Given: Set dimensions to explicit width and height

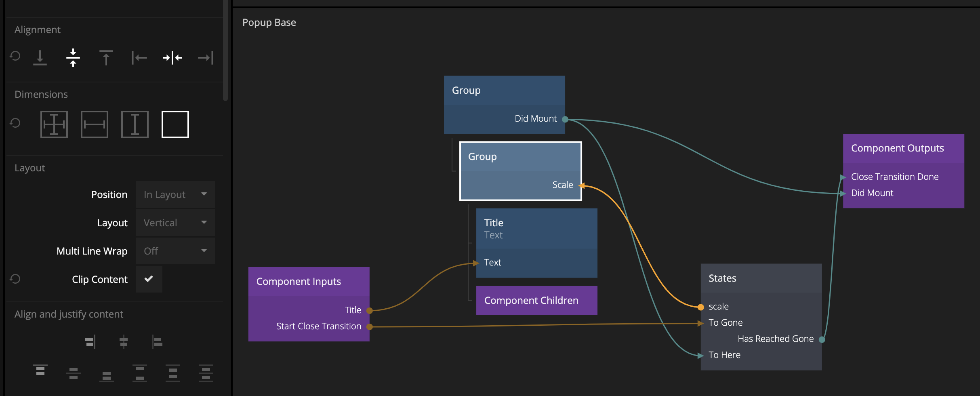Looking at the screenshot, I should [54, 124].
